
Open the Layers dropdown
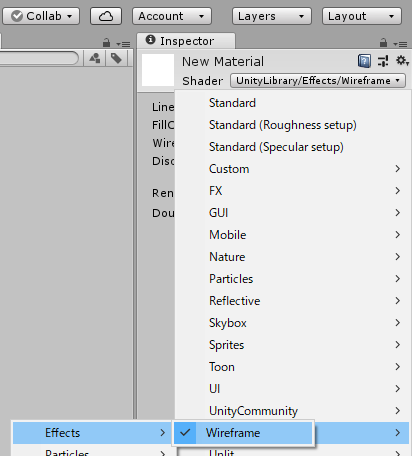click(272, 16)
